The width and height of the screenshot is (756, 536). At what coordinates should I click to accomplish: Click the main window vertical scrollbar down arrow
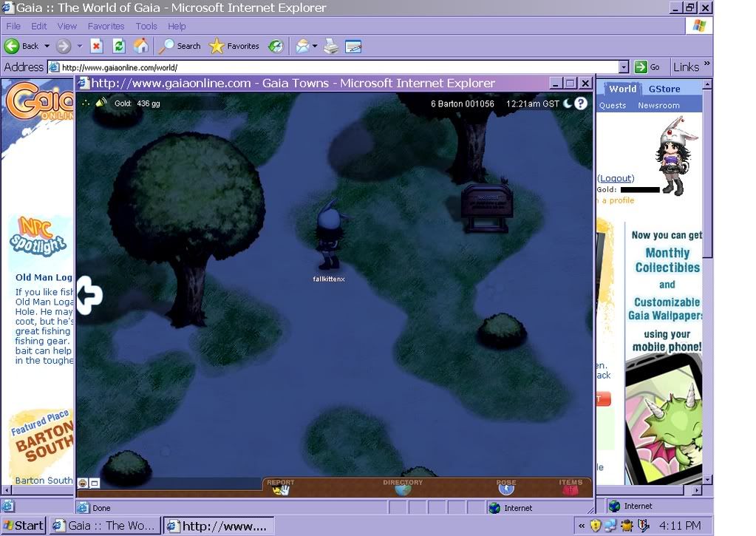(x=707, y=480)
